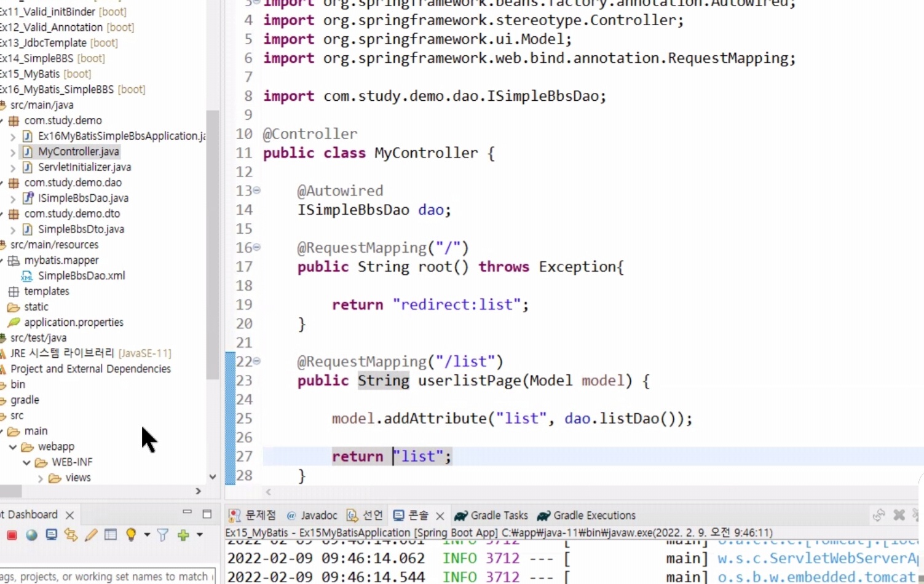Select the Ex15_MyBatis project
924x584 pixels.
pyautogui.click(x=45, y=74)
